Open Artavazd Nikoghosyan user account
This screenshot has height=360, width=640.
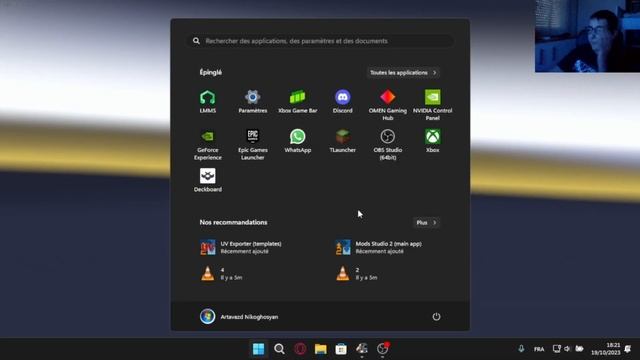(239, 317)
